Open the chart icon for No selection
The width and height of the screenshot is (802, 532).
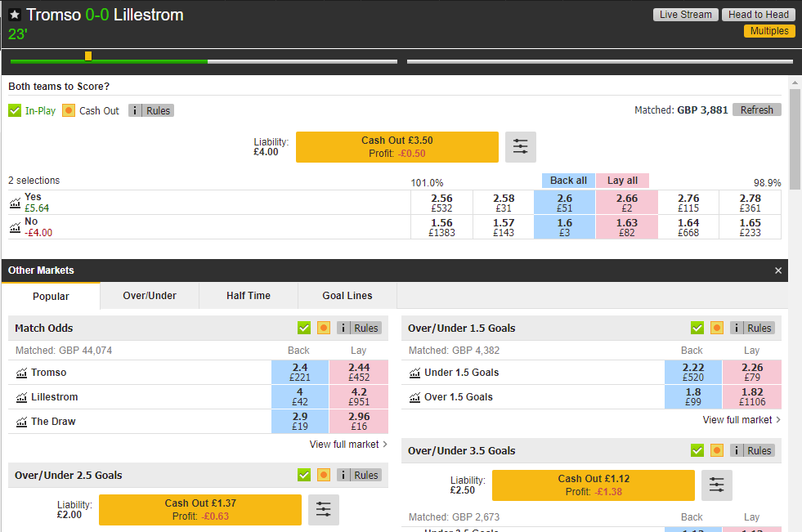tap(16, 227)
